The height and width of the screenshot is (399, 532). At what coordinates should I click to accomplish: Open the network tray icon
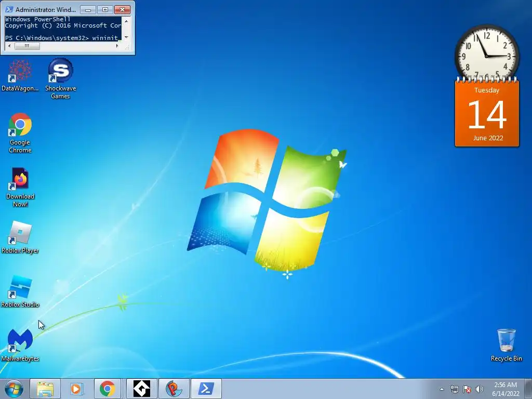click(x=454, y=389)
